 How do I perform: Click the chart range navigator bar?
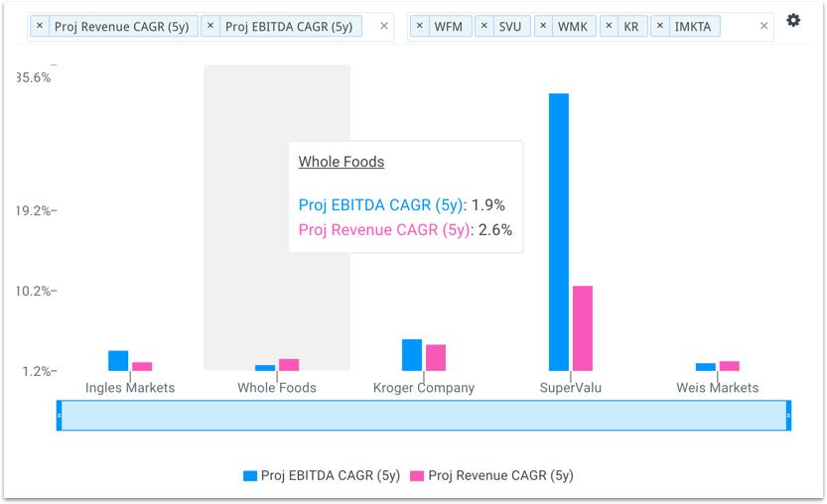424,416
